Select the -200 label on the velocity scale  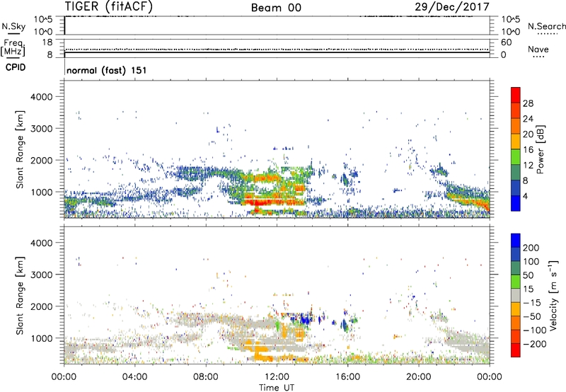tap(535, 344)
